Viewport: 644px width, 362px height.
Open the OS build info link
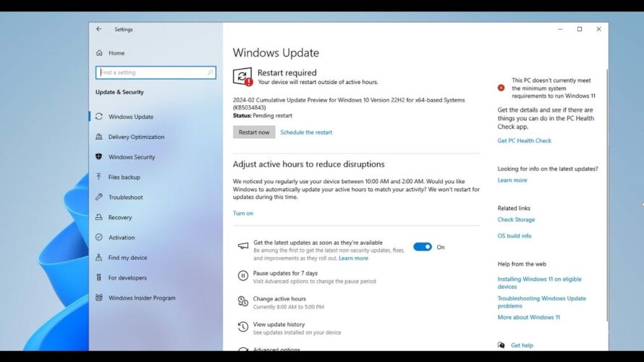(x=514, y=236)
